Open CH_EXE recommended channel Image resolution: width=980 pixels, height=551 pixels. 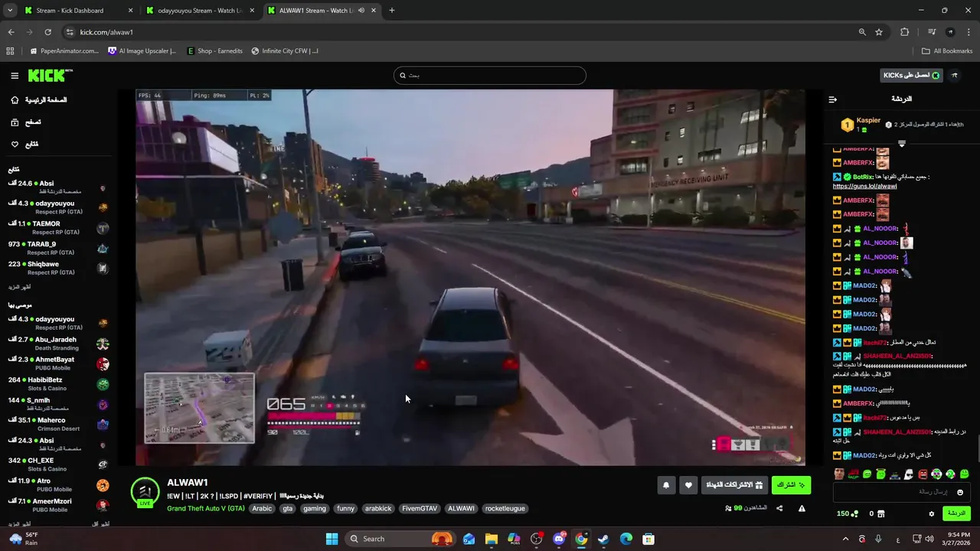click(x=58, y=465)
